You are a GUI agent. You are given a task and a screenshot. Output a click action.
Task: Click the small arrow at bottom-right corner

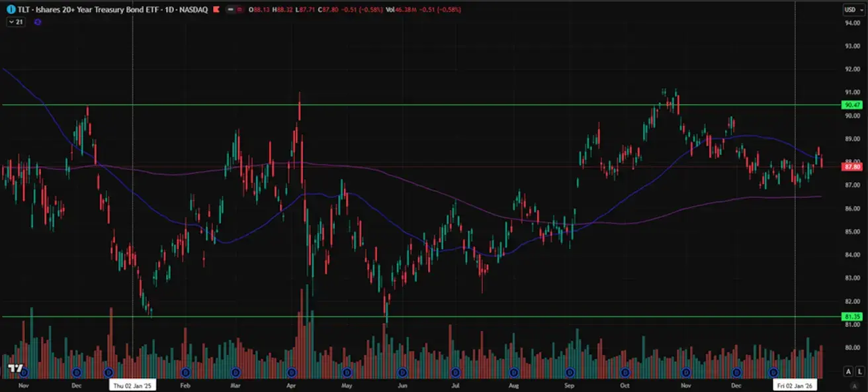tap(853, 385)
